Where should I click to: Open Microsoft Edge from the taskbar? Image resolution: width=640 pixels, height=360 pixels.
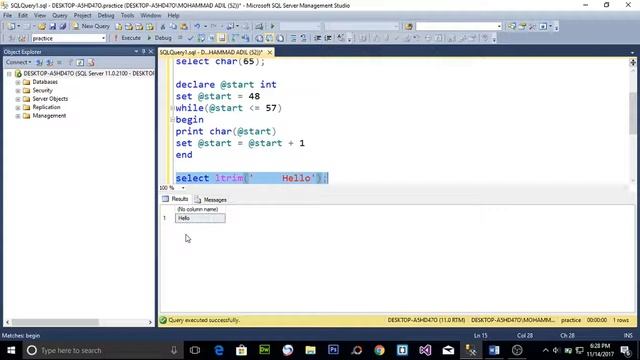pos(219,350)
